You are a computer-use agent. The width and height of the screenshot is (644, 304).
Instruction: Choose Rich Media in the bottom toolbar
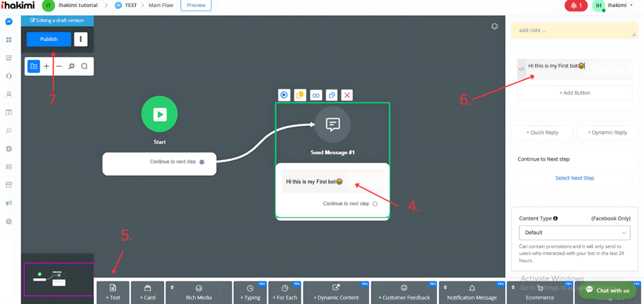point(198,293)
